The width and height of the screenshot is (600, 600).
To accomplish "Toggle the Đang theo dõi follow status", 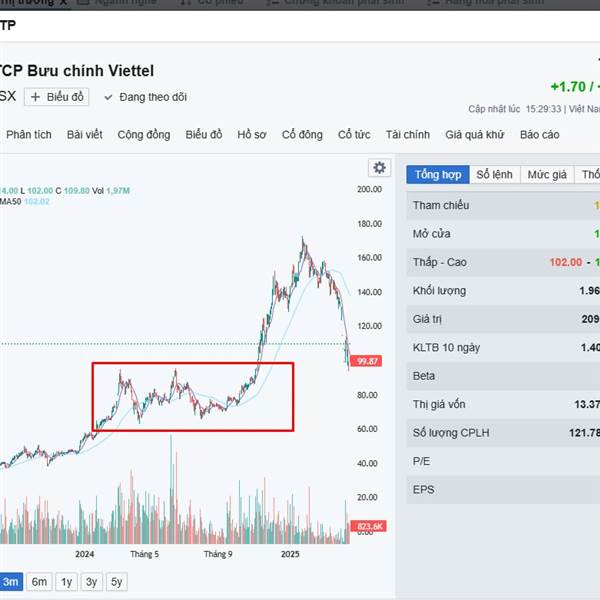I will tap(145, 97).
